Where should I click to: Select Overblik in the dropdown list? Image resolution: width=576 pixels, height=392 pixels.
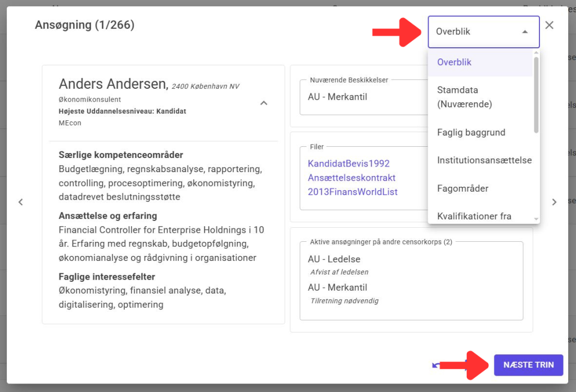pyautogui.click(x=454, y=62)
